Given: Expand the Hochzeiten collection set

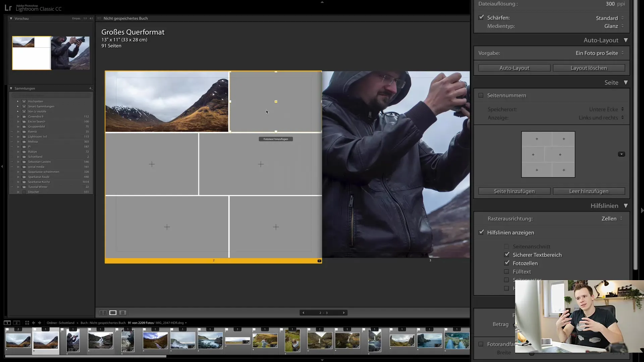Looking at the screenshot, I should (x=18, y=101).
